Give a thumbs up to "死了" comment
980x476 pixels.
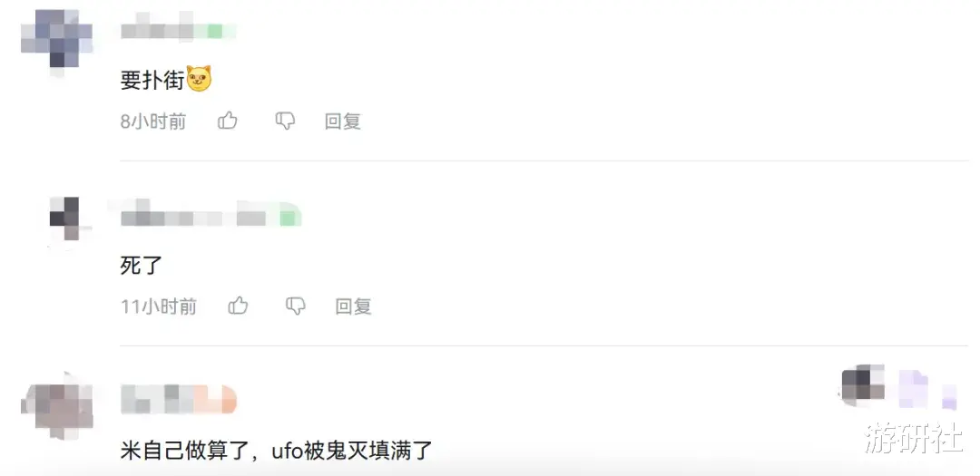pyautogui.click(x=238, y=306)
